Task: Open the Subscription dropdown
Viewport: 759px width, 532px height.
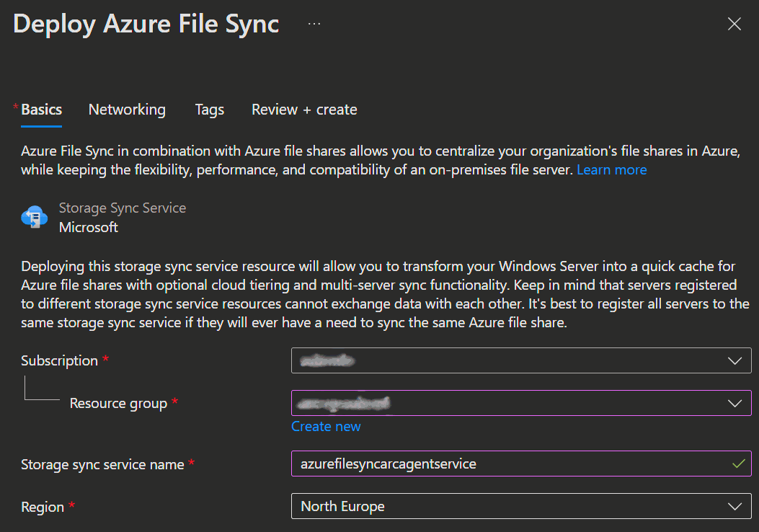Action: [x=521, y=360]
